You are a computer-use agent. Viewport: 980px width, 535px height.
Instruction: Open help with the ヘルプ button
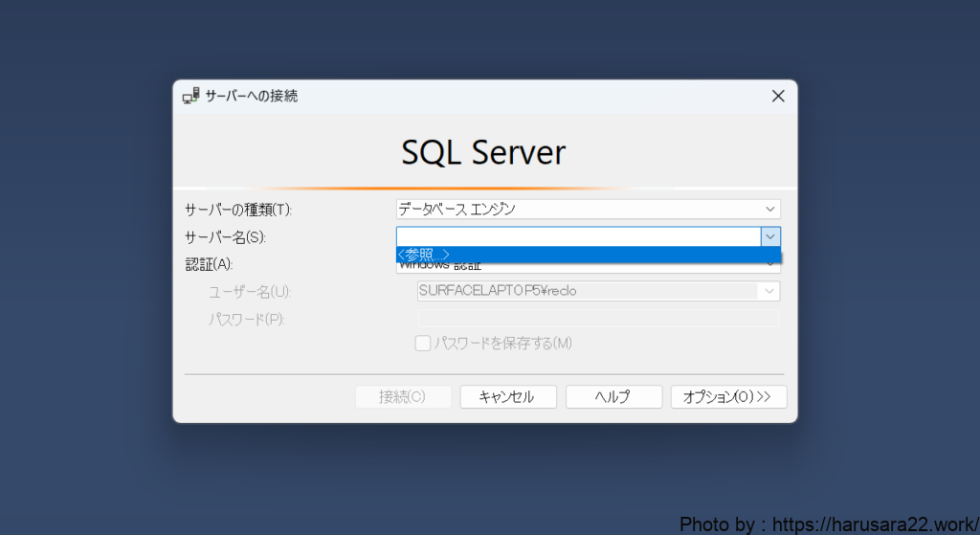pos(612,397)
